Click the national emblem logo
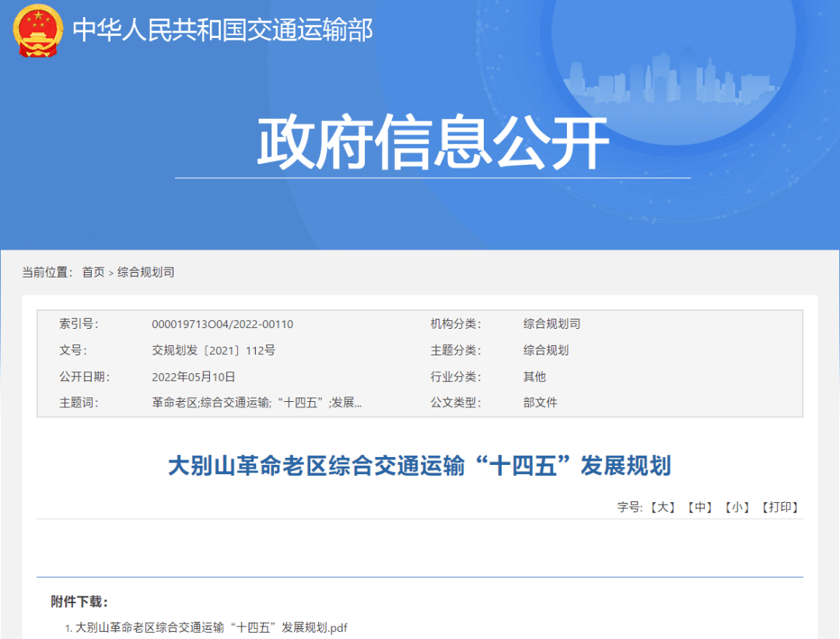 [x=38, y=30]
